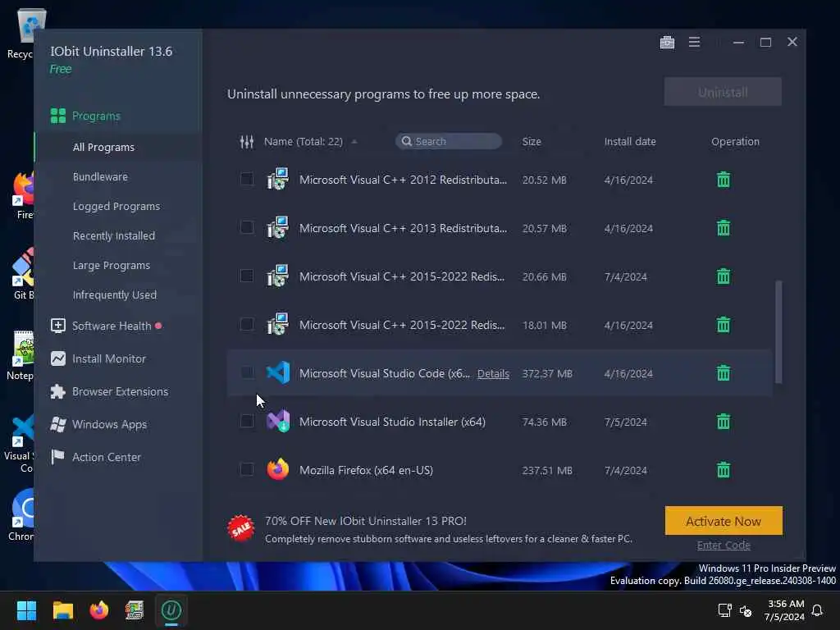The height and width of the screenshot is (630, 840).
Task: Click the red SALE badge icon
Action: tap(240, 529)
